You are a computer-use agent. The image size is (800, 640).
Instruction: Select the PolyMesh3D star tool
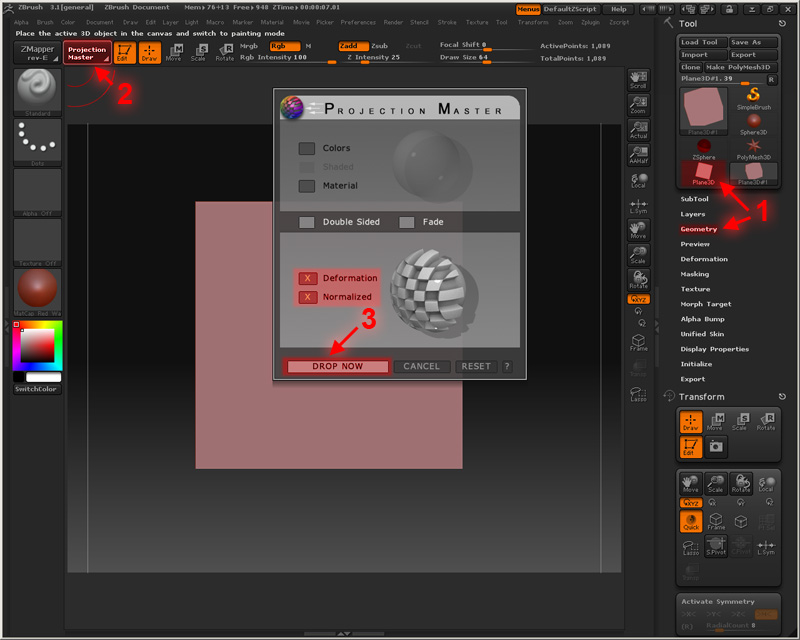754,150
